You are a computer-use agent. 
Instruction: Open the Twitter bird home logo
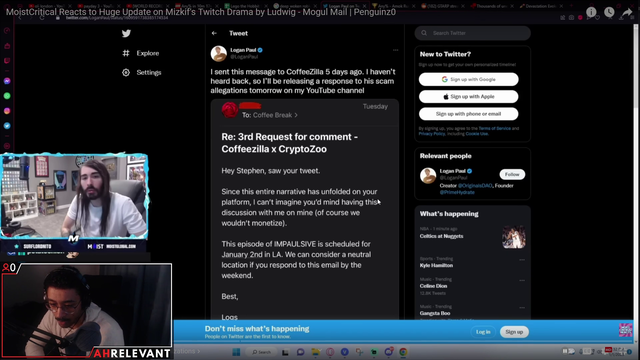coord(126,33)
